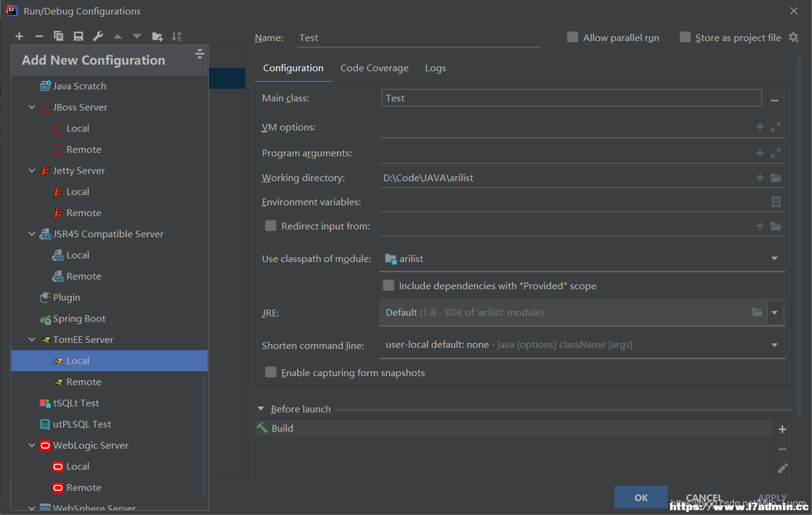The height and width of the screenshot is (515, 812).
Task: Click the plus icon in VM options field
Action: point(760,127)
